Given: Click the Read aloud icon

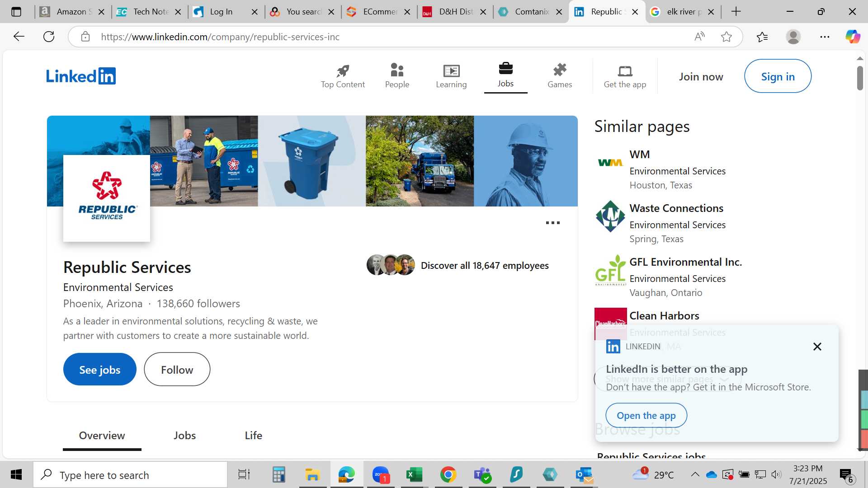Looking at the screenshot, I should click(699, 37).
